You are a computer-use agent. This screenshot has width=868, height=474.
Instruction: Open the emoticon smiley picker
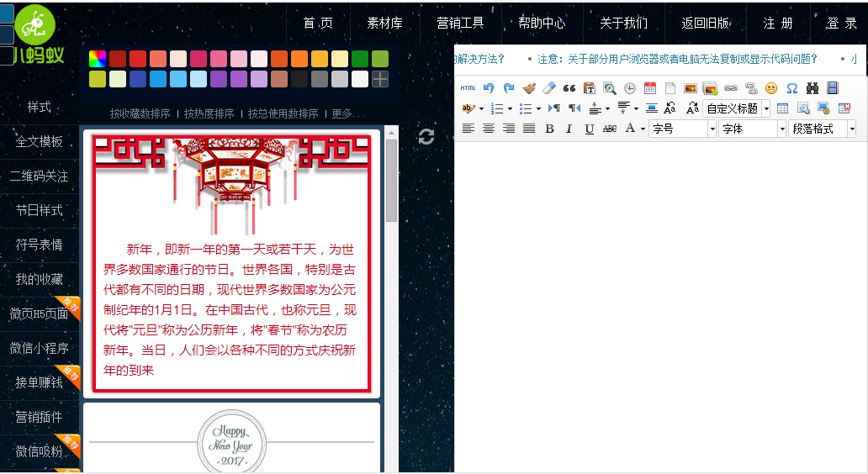click(771, 87)
